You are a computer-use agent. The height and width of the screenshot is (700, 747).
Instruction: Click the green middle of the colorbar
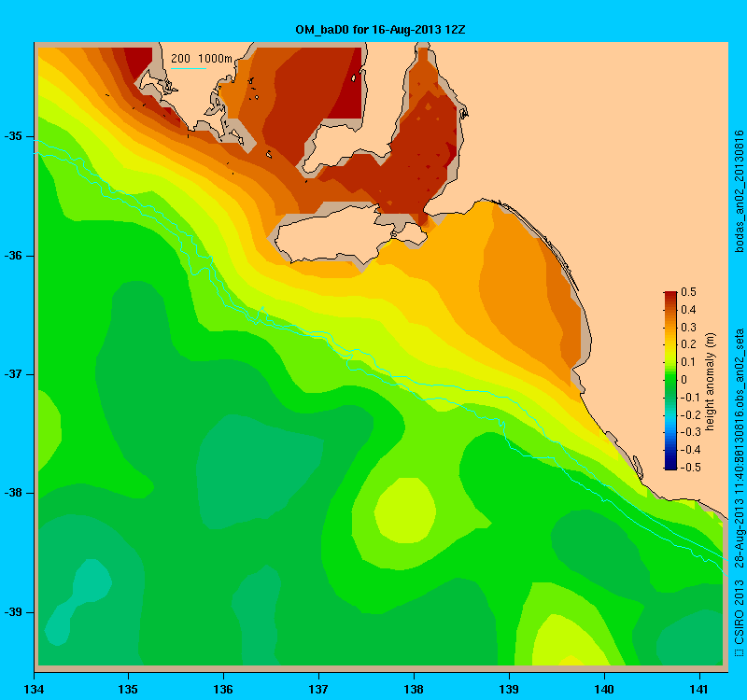point(670,380)
